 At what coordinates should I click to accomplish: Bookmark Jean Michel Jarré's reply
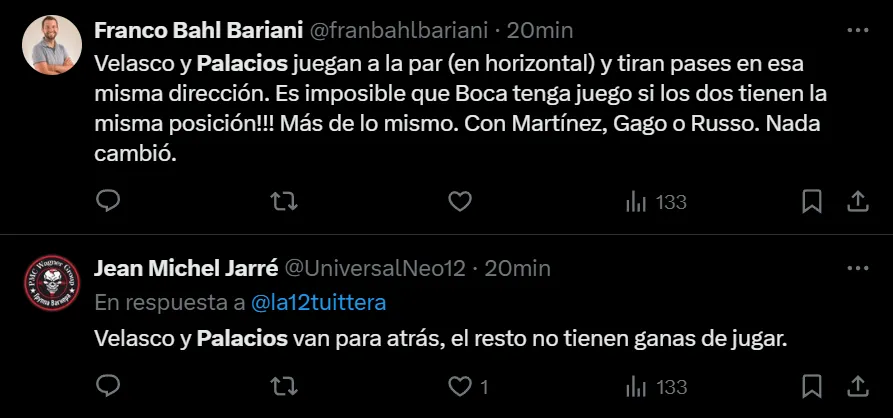click(x=812, y=386)
